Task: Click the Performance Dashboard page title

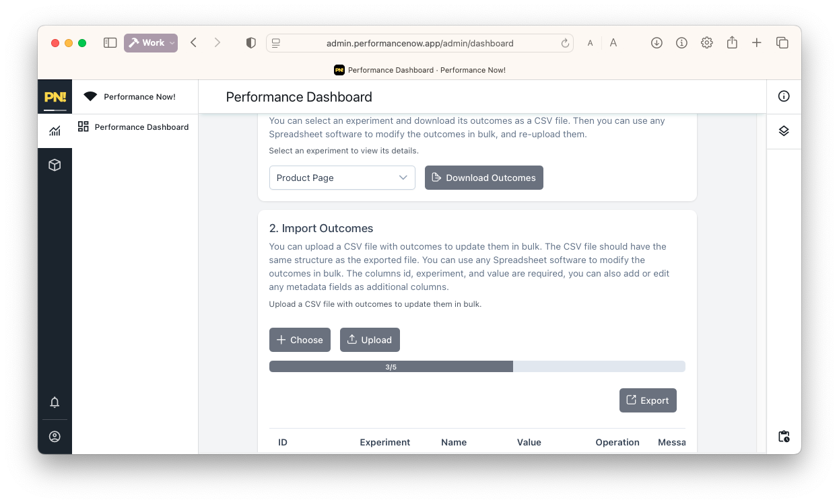Action: click(299, 97)
